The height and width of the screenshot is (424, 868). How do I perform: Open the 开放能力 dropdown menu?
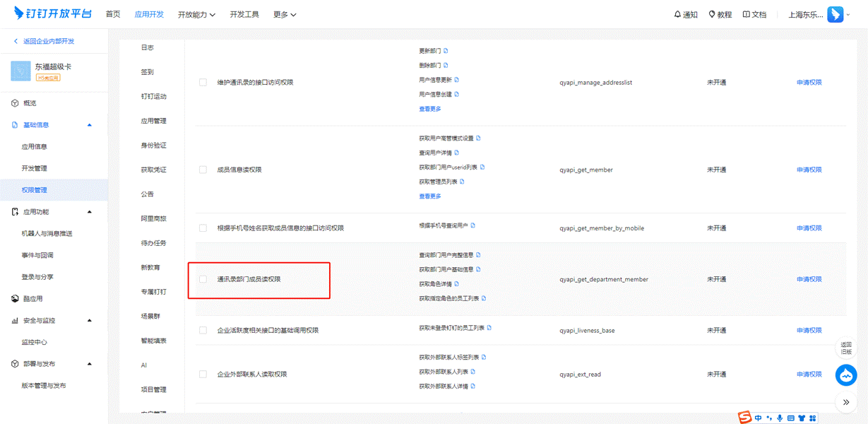point(196,14)
